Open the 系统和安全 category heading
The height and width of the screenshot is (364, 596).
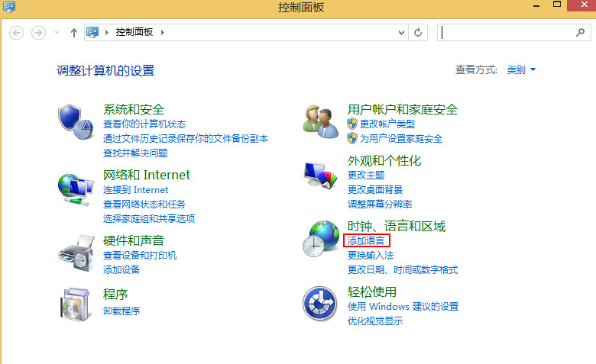(x=134, y=109)
